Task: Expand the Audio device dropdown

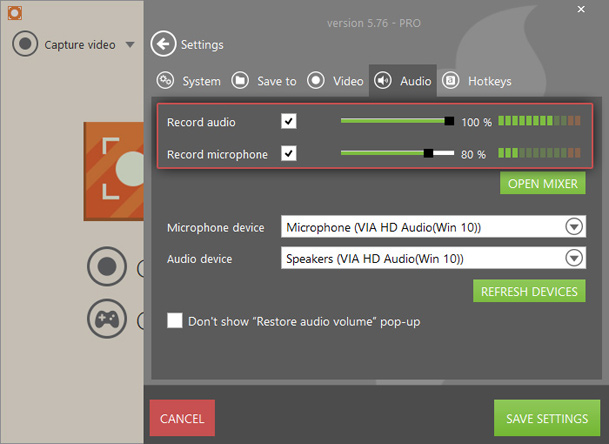Action: coord(574,258)
